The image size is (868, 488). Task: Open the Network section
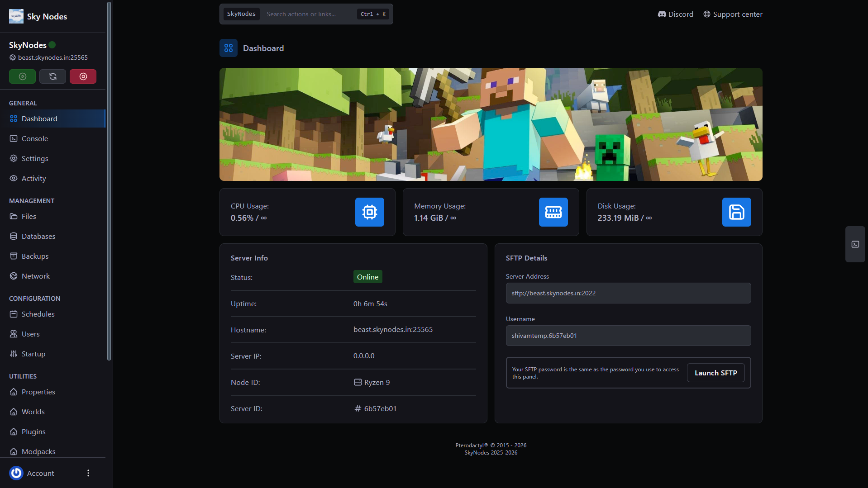click(52, 276)
